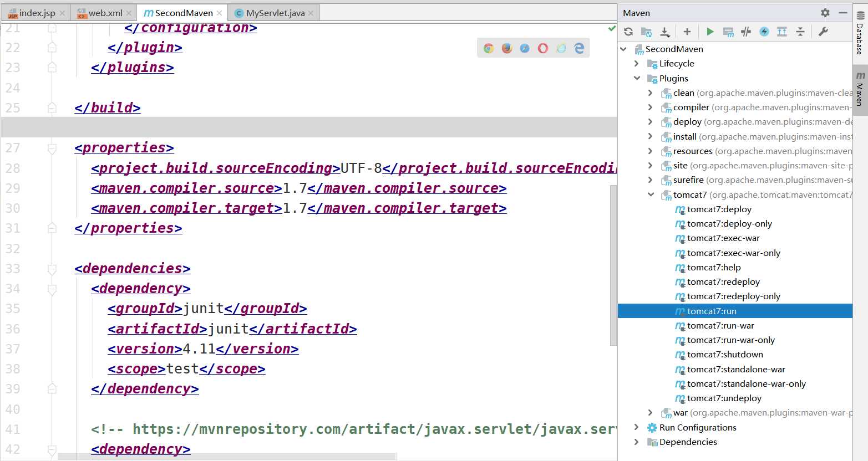Viewport: 868px width, 461px height.
Task: Execute Maven goal icon
Action: tap(728, 32)
